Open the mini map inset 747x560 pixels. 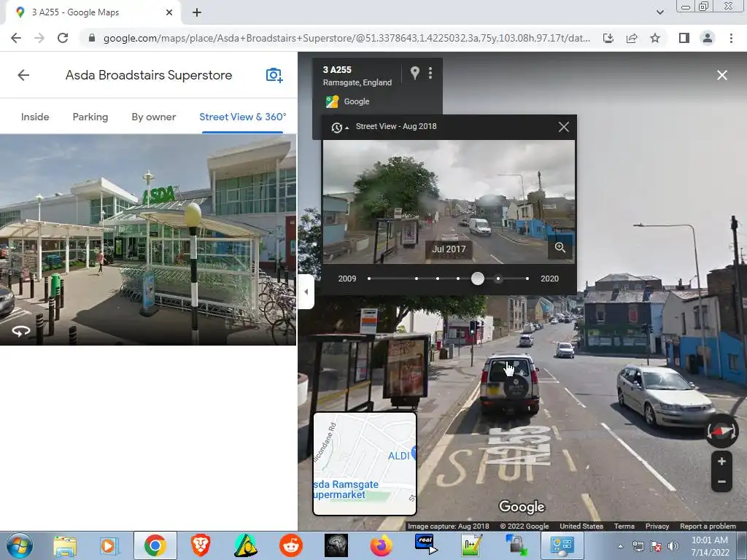click(365, 464)
